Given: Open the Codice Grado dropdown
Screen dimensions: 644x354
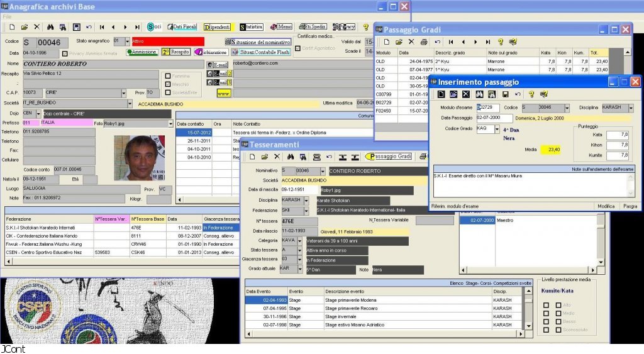Looking at the screenshot, I should tap(496, 129).
